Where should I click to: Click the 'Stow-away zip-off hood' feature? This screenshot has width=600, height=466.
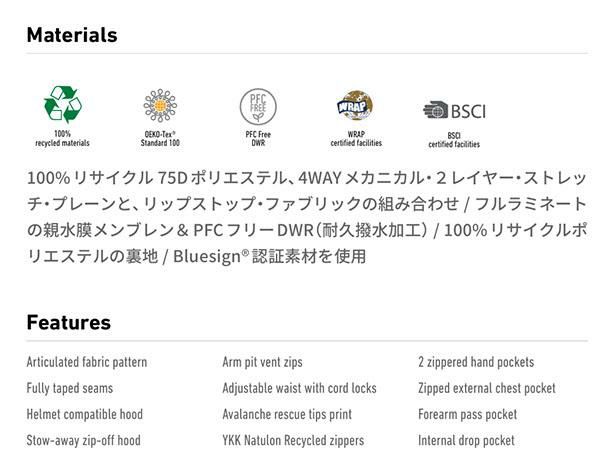[x=84, y=440]
